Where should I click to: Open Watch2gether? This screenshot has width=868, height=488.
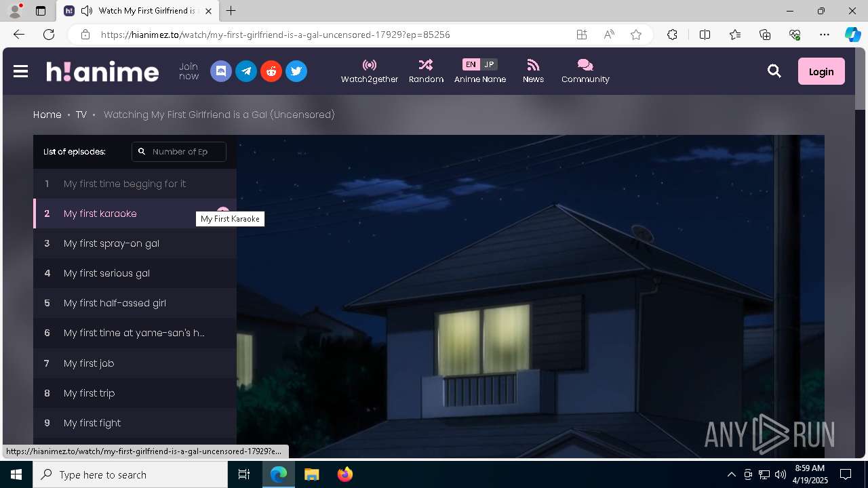370,71
